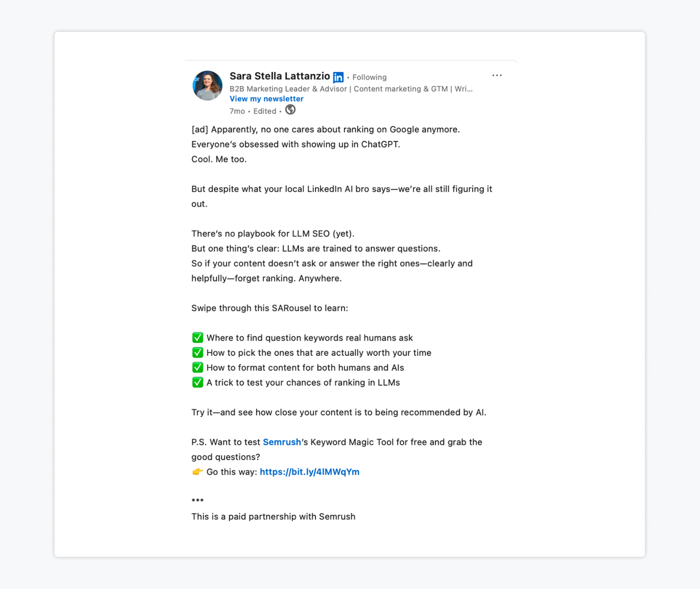Open the post's three-dot options menu

(497, 76)
